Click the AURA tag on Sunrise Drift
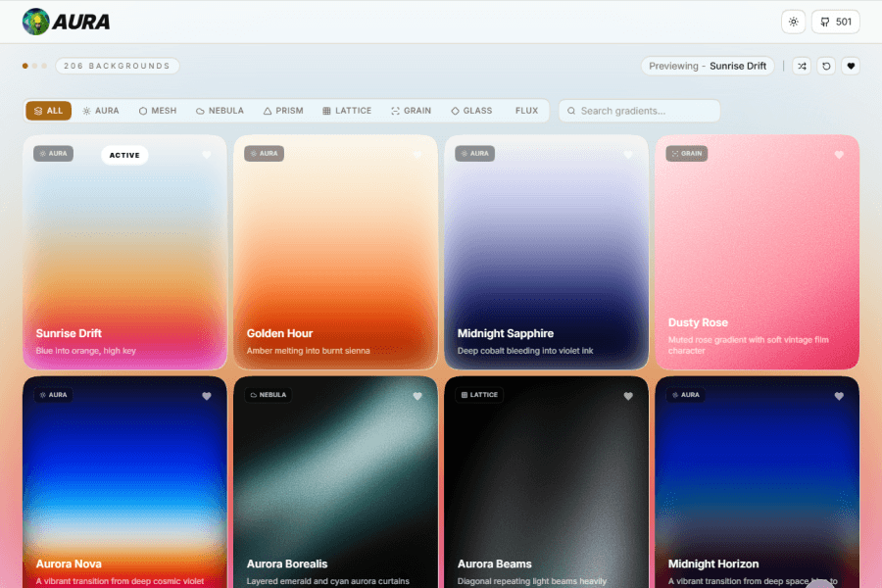The height and width of the screenshot is (588, 882). tap(54, 154)
